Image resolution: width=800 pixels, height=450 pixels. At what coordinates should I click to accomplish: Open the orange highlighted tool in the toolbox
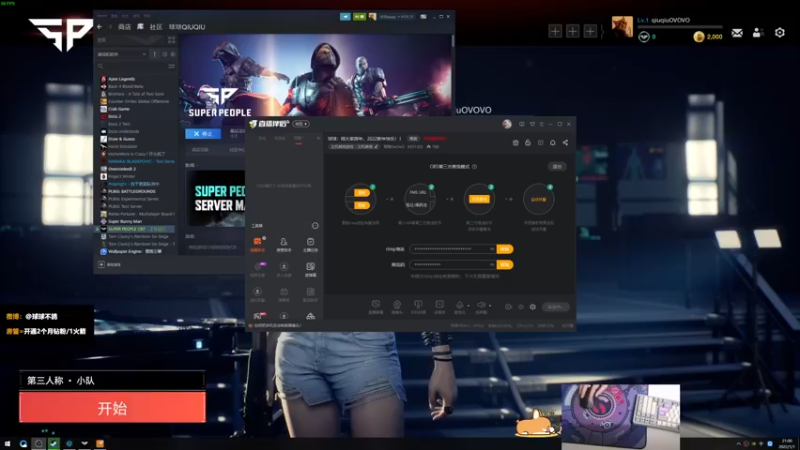point(258,244)
